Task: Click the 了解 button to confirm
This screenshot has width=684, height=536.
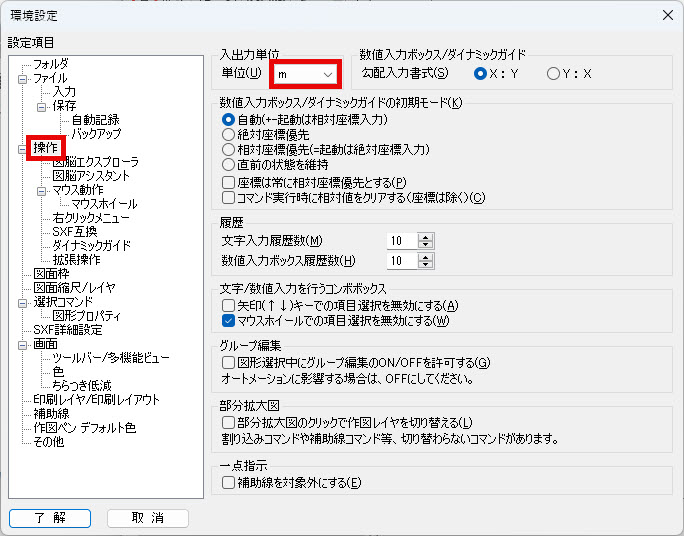Action: [49, 518]
